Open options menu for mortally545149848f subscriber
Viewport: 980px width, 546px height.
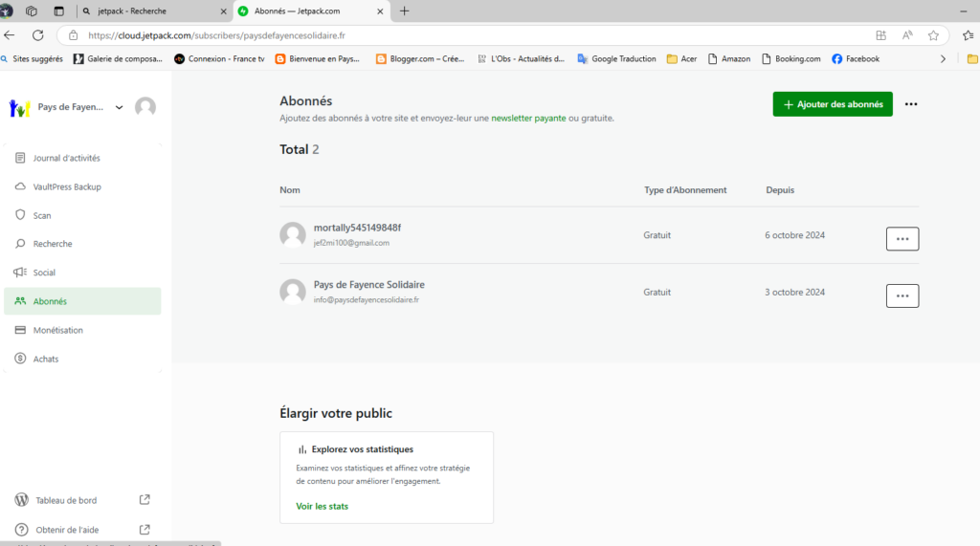pos(902,239)
